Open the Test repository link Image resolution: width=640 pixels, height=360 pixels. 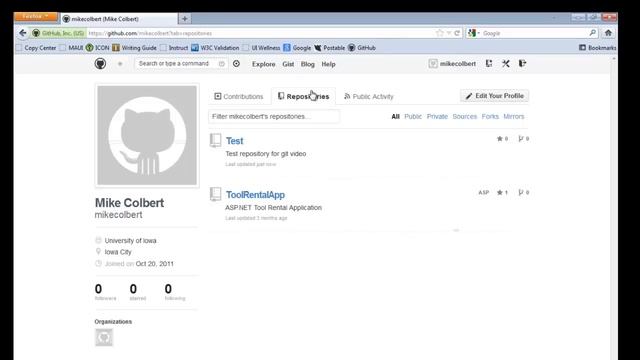click(235, 141)
